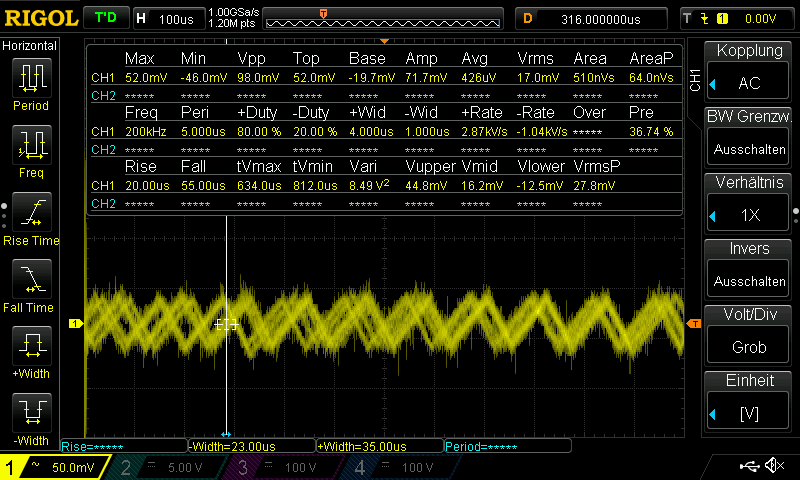Toggle the muted speaker icon

click(774, 466)
